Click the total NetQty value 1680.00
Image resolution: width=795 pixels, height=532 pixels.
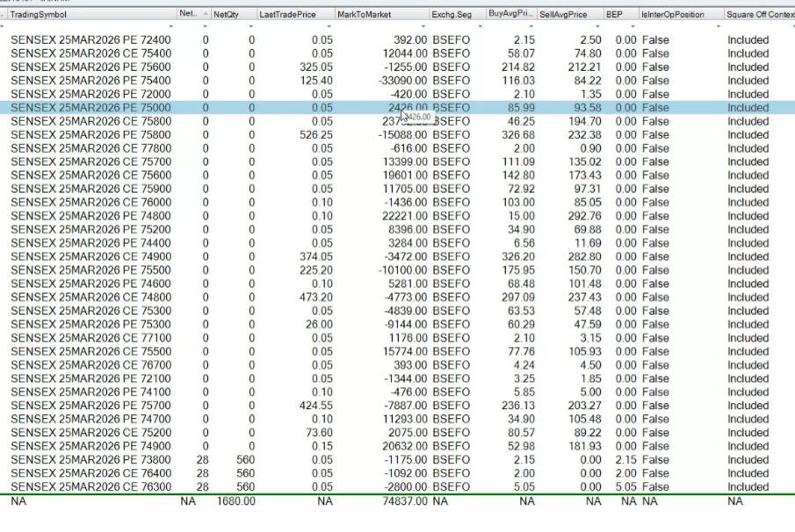(x=236, y=501)
